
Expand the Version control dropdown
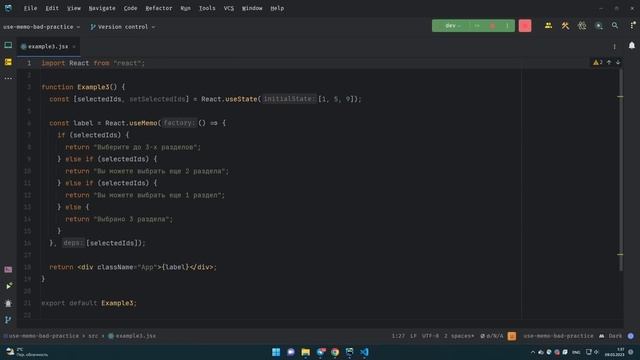[122, 27]
